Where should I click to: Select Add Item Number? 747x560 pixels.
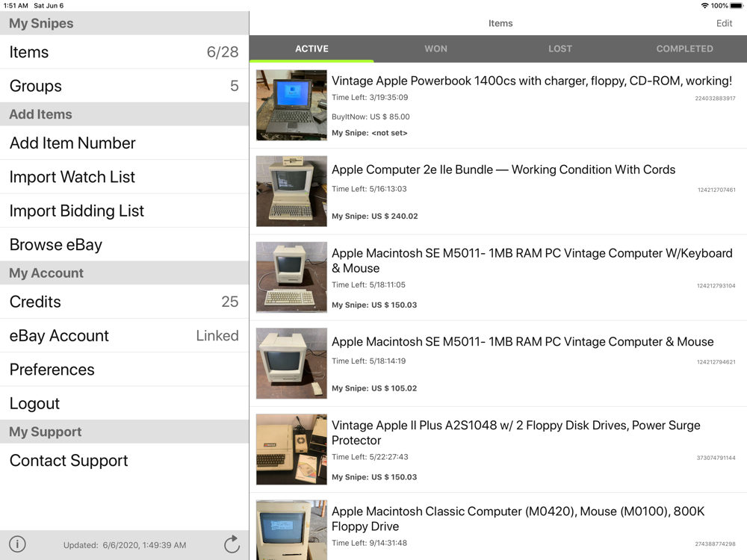[x=124, y=143]
